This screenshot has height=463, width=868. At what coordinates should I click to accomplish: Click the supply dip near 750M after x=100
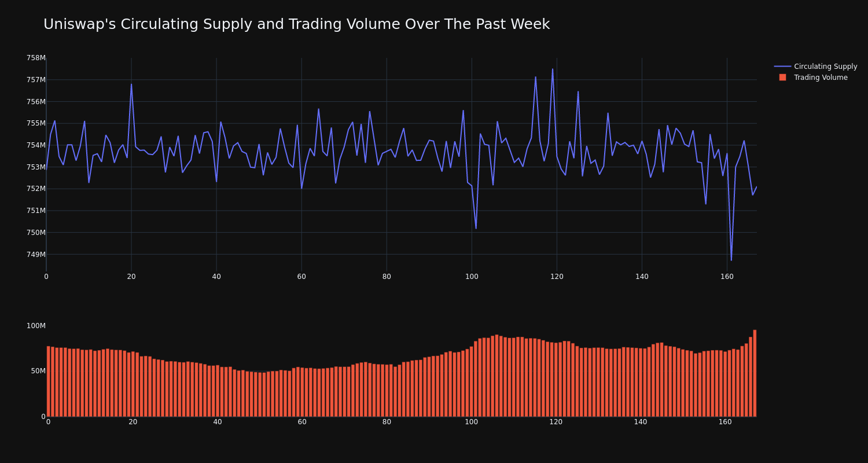[476, 228]
